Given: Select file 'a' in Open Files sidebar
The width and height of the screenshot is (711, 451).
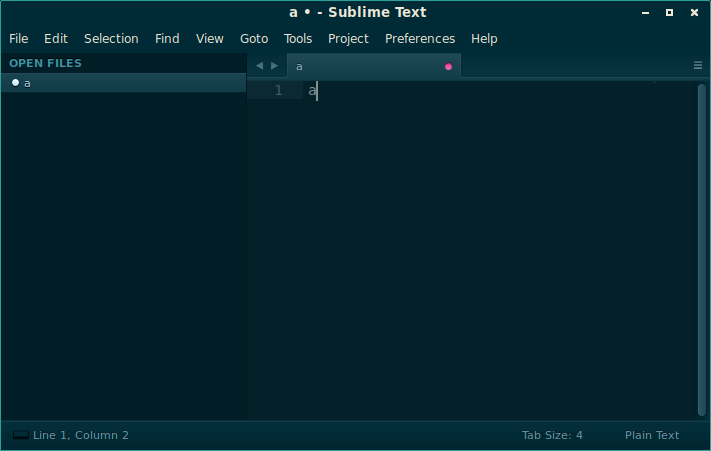Looking at the screenshot, I should (x=123, y=83).
